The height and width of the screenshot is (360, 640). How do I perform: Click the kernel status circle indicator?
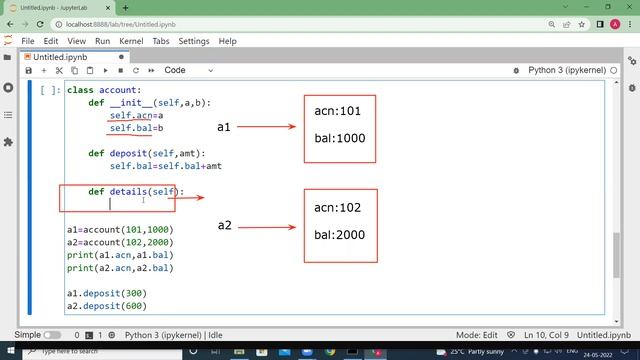(x=613, y=71)
